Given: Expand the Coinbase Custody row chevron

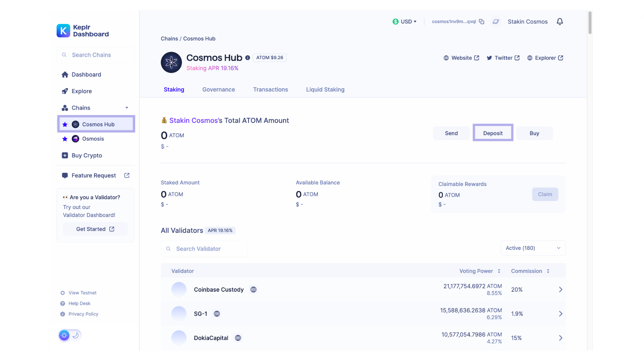Looking at the screenshot, I should pyautogui.click(x=560, y=290).
